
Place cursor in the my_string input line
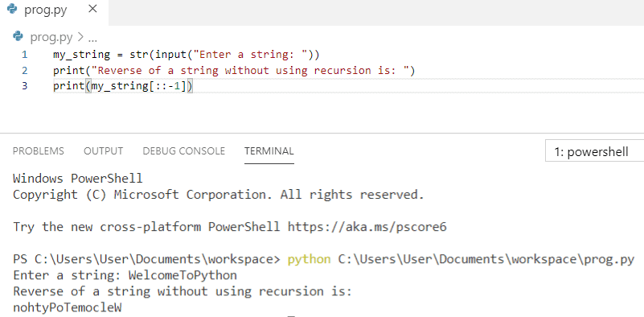(x=186, y=54)
